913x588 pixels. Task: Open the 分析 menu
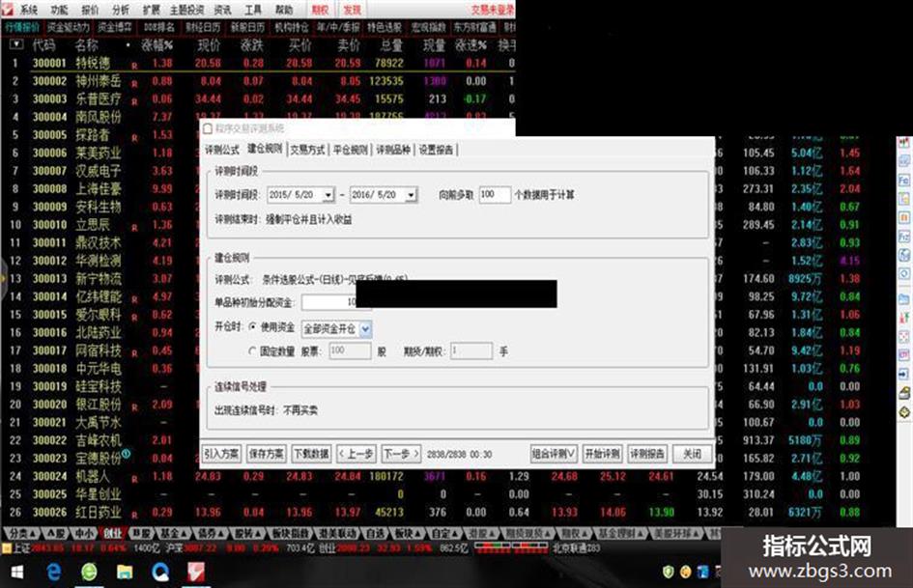121,10
